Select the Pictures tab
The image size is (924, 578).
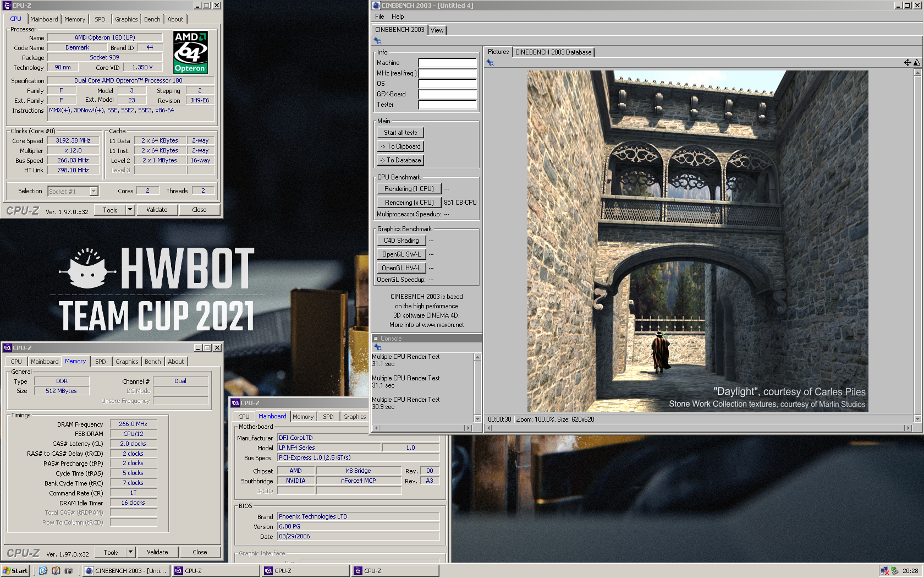(x=498, y=52)
